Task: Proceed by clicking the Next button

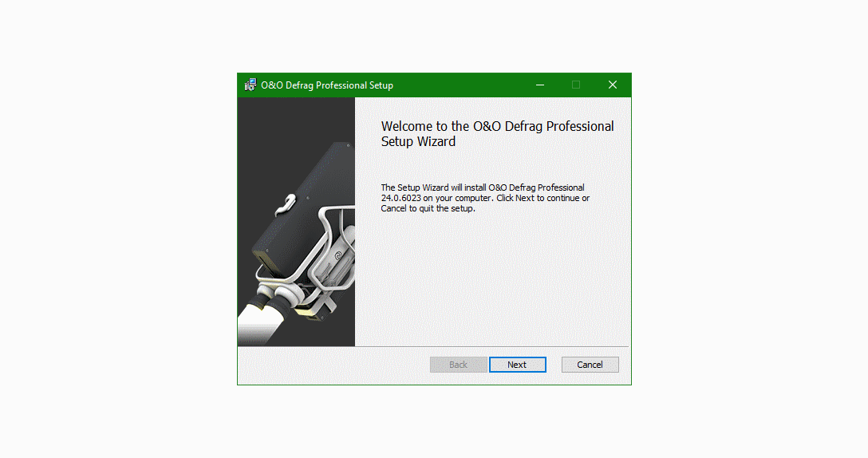Action: 518,365
